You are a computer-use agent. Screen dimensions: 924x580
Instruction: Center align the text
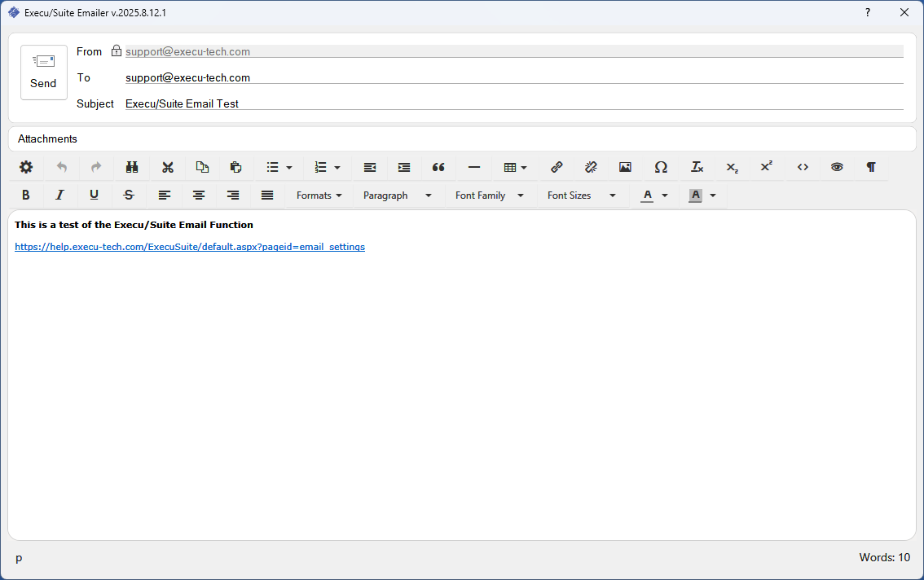pos(199,196)
